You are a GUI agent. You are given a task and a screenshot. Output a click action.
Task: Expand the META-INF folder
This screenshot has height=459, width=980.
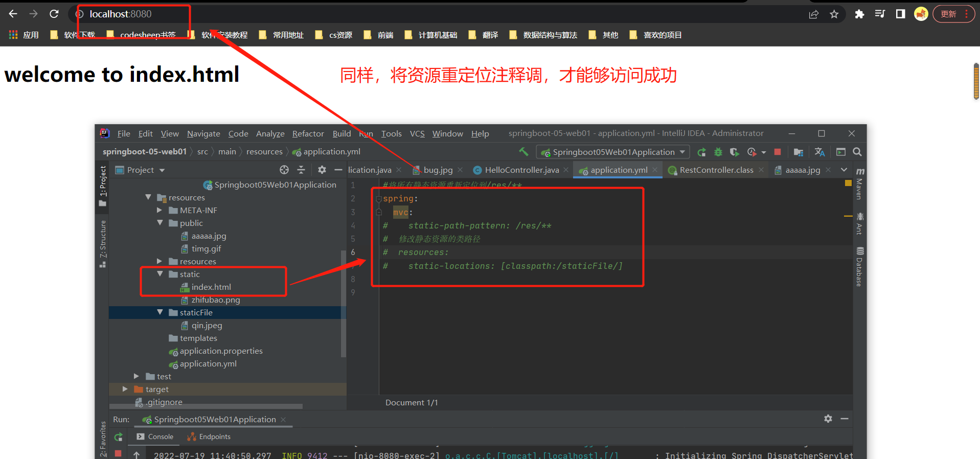159,210
